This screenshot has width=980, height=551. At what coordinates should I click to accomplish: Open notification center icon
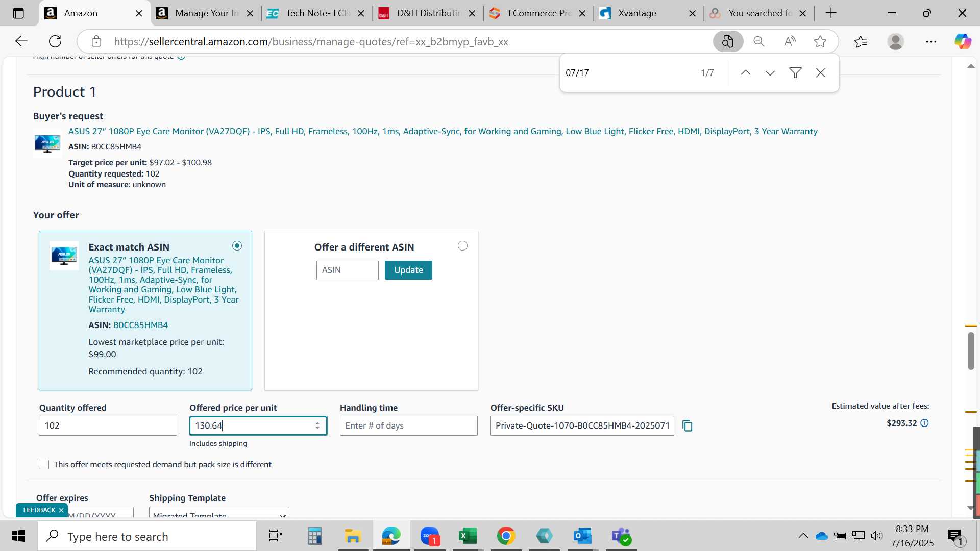[955, 536]
